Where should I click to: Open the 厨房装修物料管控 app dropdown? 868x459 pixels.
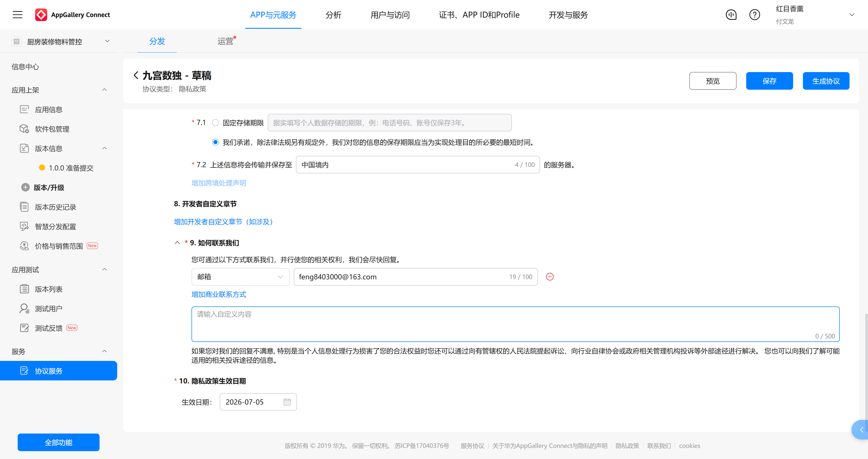point(107,41)
